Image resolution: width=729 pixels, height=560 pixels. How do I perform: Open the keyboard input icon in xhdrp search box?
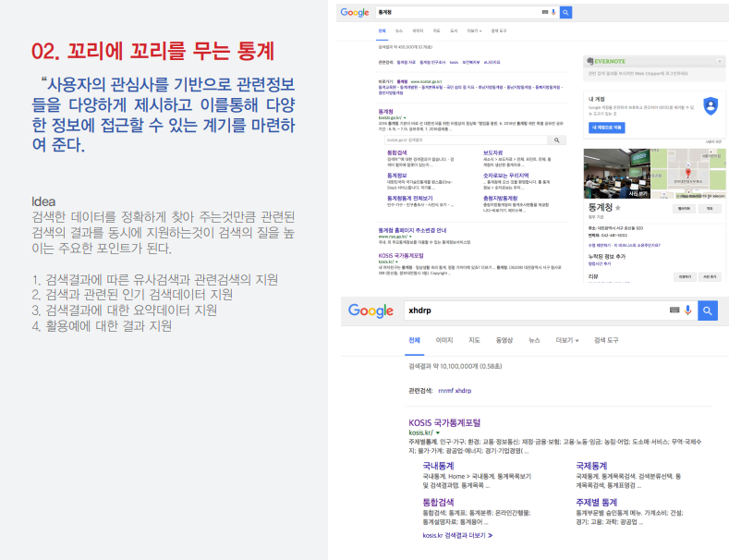[x=674, y=310]
